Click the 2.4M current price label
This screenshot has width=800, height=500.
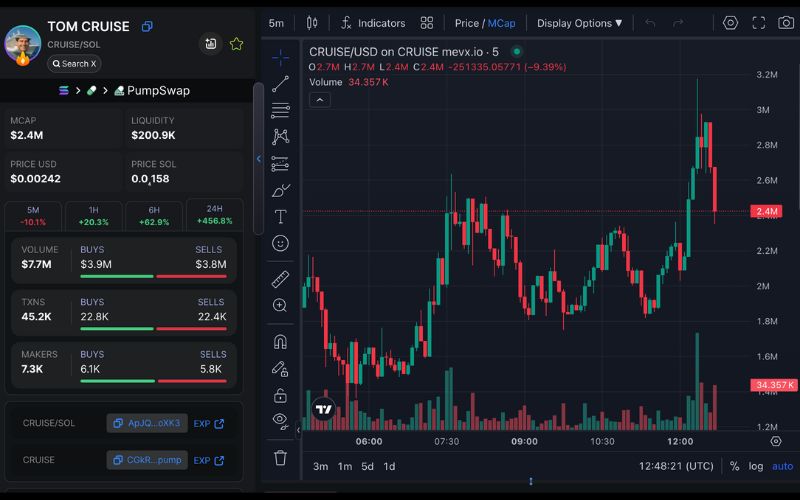[x=766, y=211]
